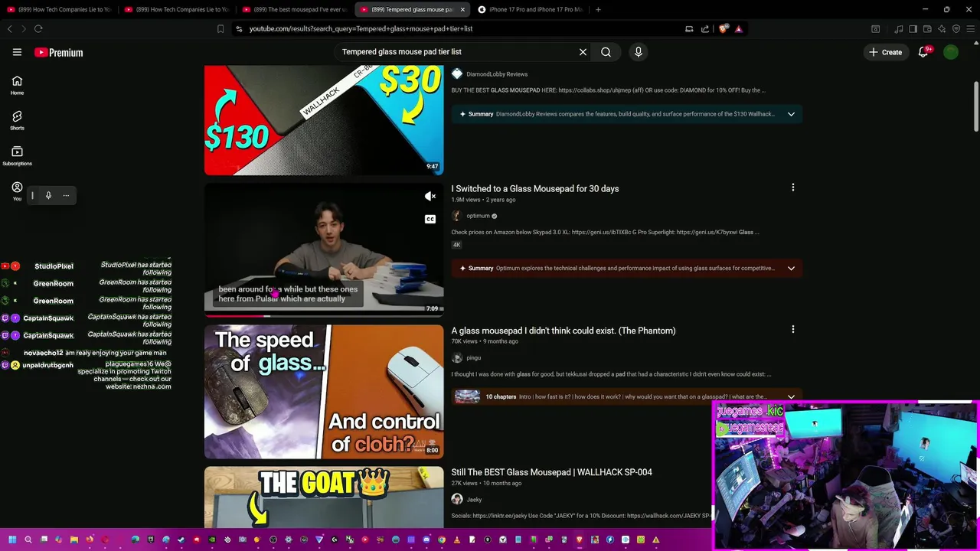Open the green account avatar menu

click(951, 52)
